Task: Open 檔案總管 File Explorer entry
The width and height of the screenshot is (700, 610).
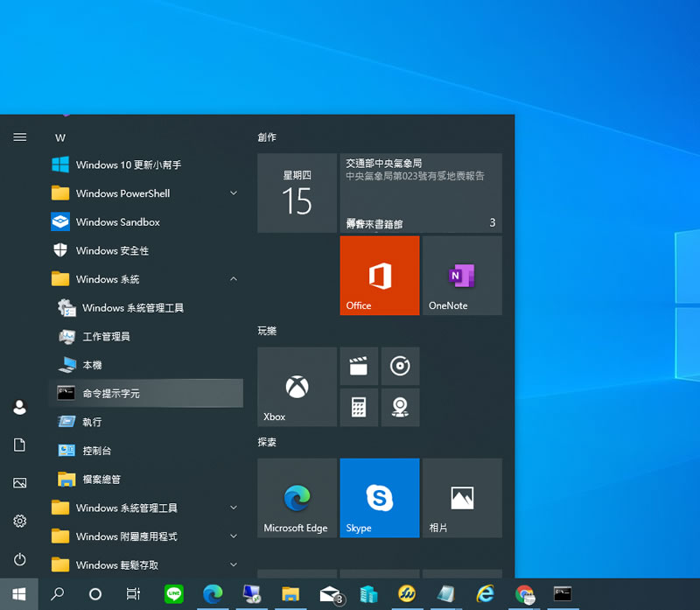Action: pos(146,479)
